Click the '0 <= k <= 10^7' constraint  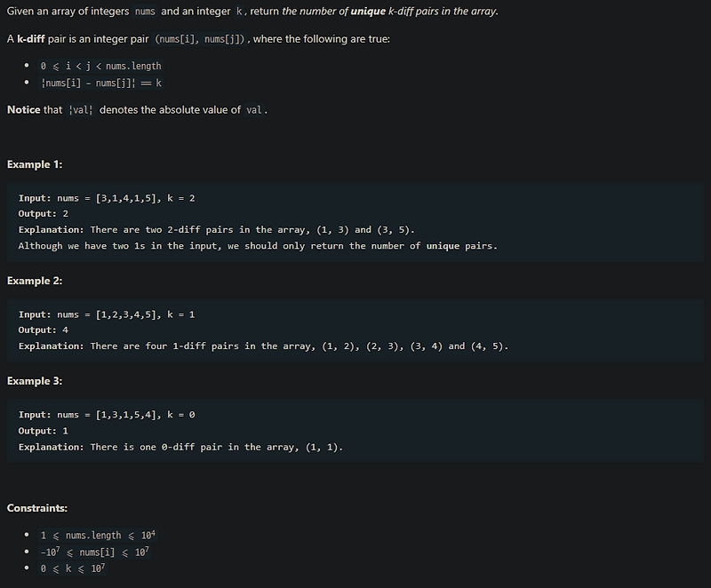73,568
